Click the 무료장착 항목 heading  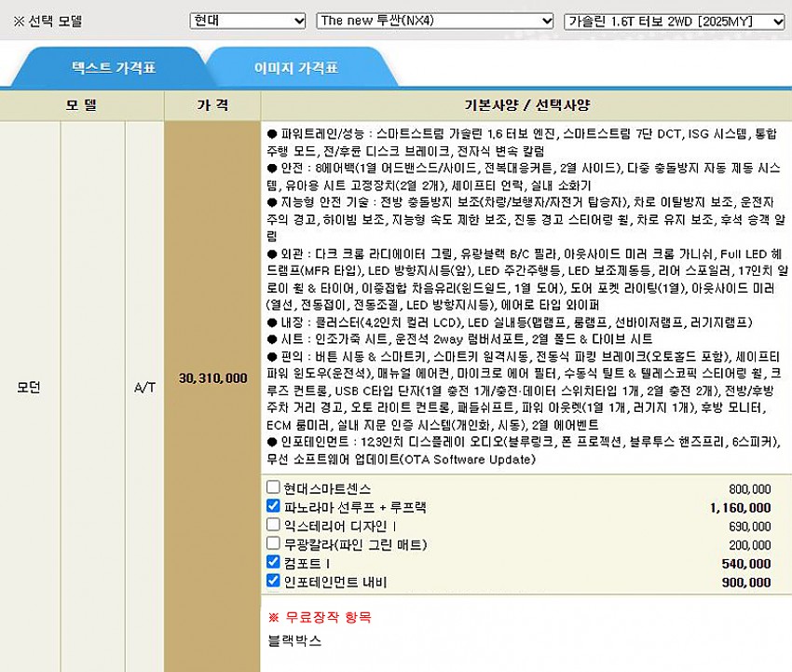(x=320, y=617)
